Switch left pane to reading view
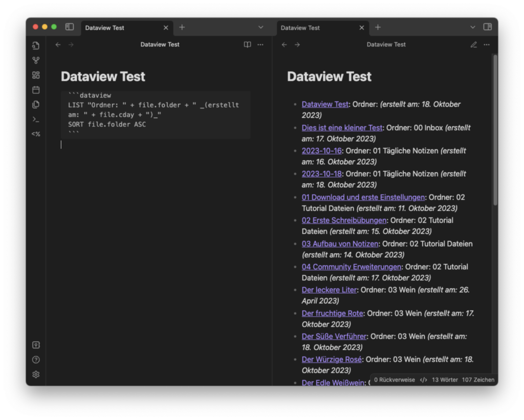524x420 pixels. 247,45
